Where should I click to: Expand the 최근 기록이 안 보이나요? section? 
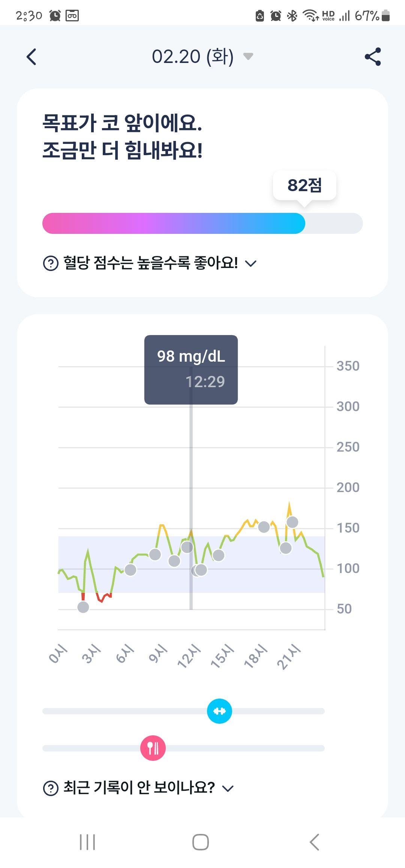tap(139, 788)
